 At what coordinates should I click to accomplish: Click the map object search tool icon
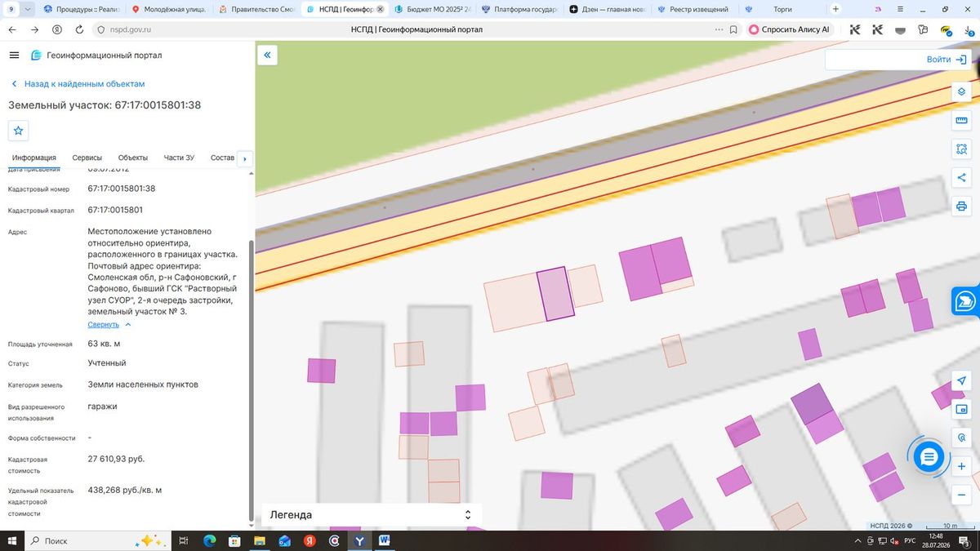click(961, 438)
